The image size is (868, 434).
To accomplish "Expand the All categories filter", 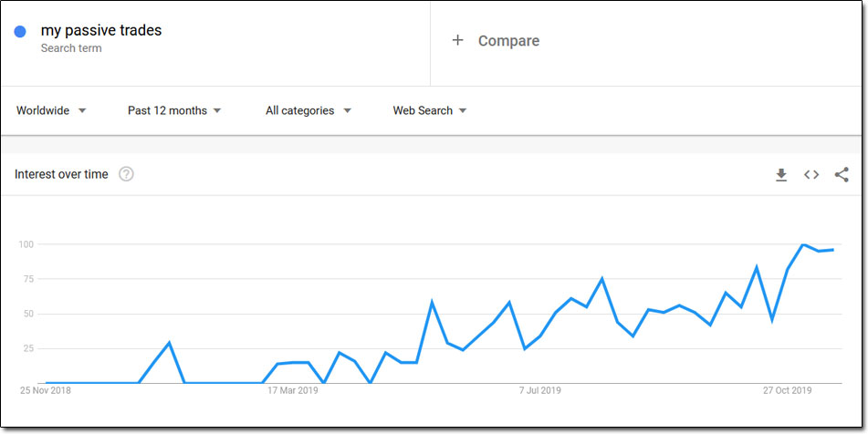I will (309, 110).
